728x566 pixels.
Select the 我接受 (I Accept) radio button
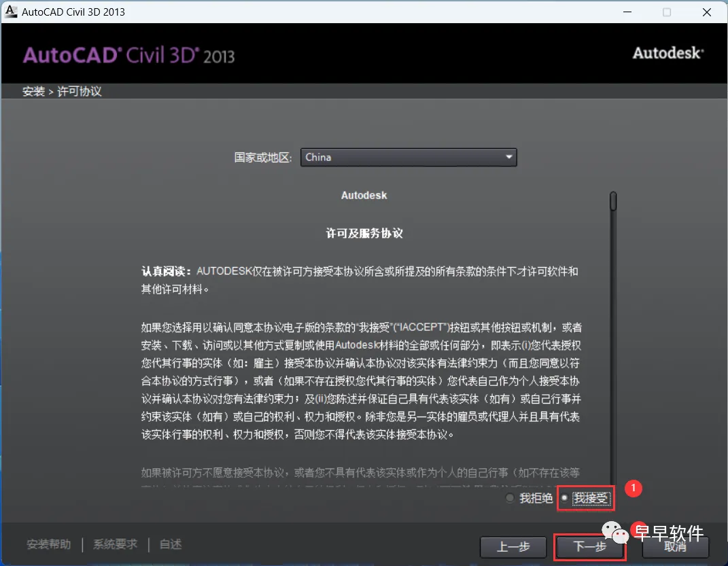(565, 498)
